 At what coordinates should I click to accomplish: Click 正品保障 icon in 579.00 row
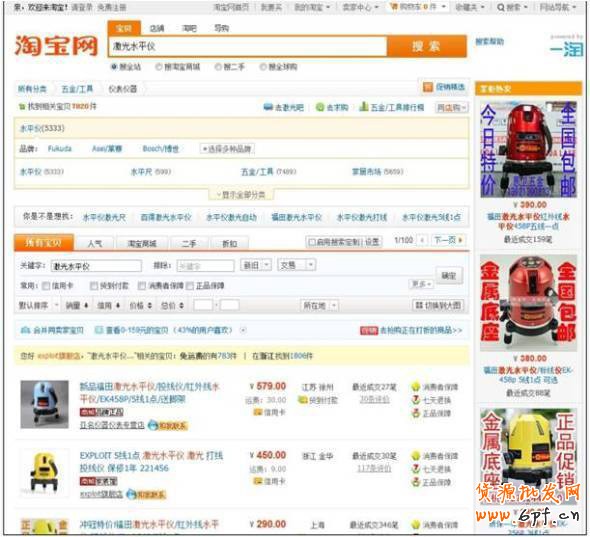[415, 413]
